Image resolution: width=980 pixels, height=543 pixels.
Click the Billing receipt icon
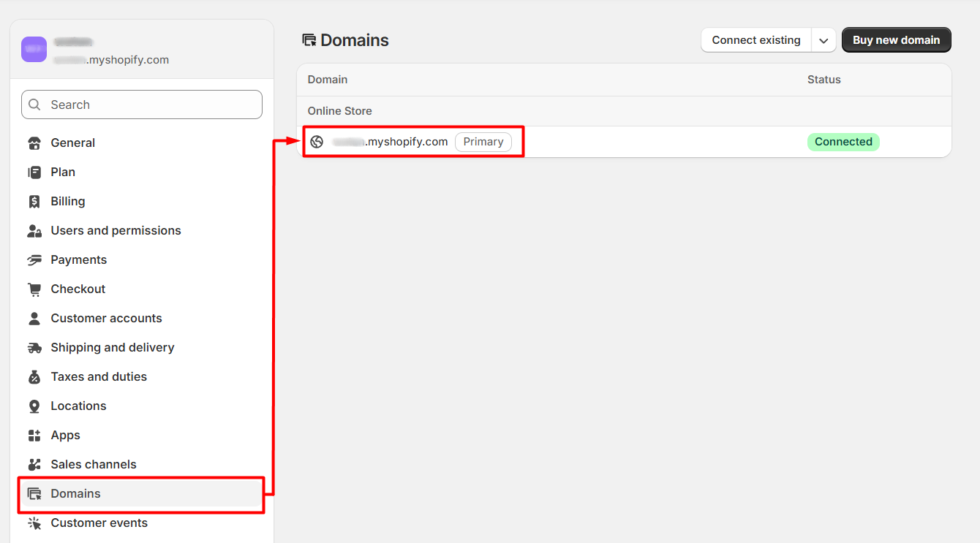[34, 202]
